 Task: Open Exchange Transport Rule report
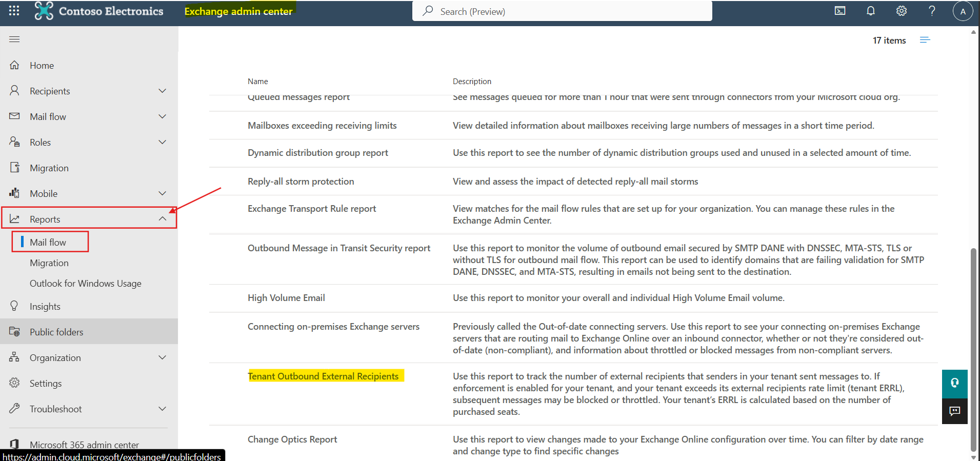[312, 208]
